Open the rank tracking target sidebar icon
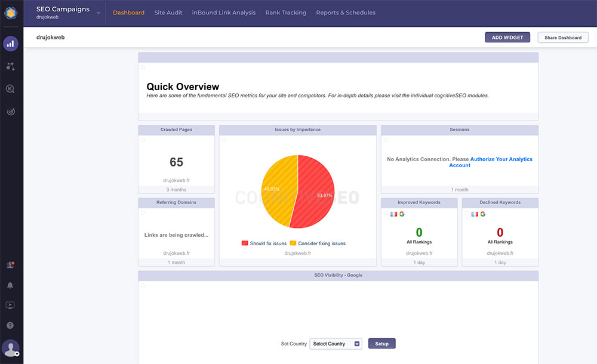The height and width of the screenshot is (364, 597). pyautogui.click(x=11, y=112)
